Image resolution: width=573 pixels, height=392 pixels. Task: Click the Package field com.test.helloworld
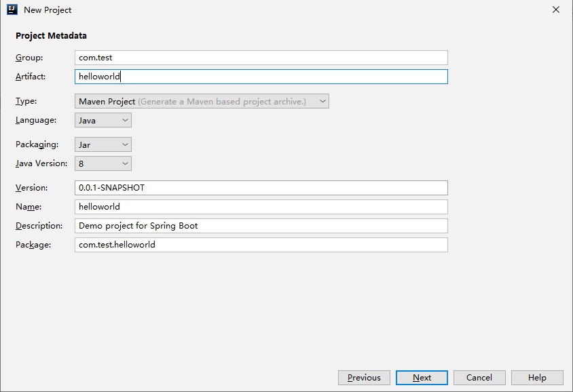coord(261,245)
